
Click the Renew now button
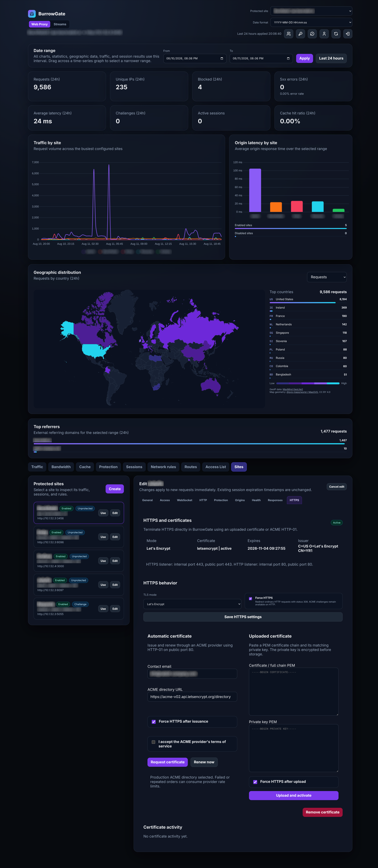204,762
